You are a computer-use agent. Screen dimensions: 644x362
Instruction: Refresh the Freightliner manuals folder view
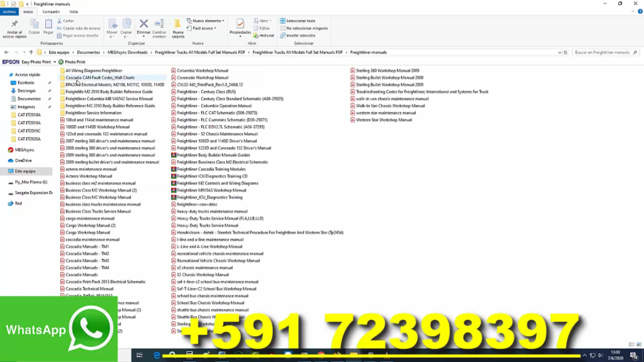pyautogui.click(x=565, y=53)
